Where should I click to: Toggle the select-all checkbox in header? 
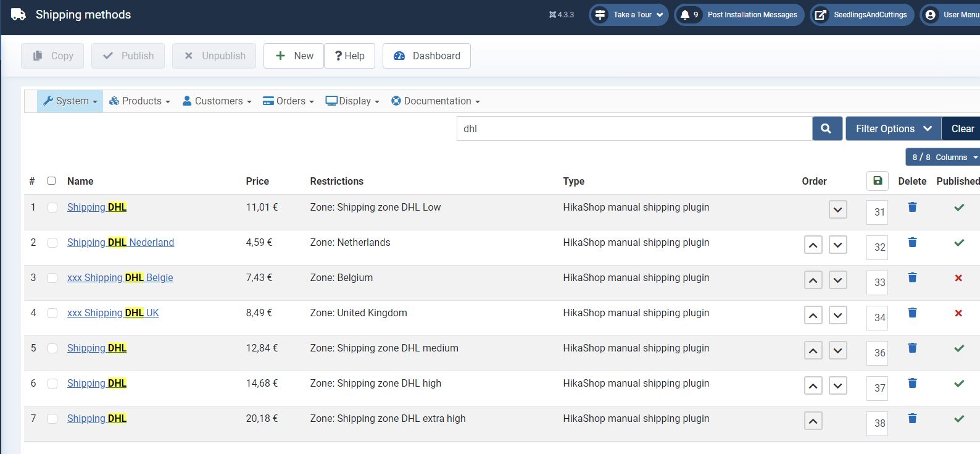click(x=52, y=181)
